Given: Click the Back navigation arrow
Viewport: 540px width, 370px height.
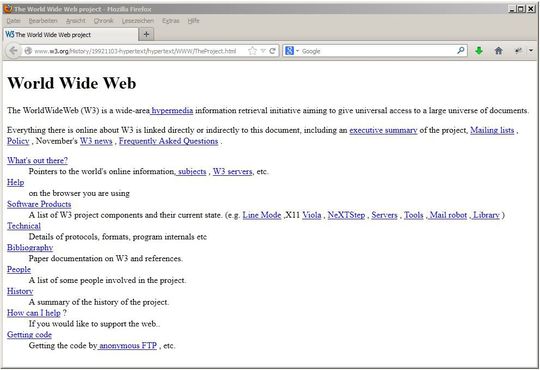Looking at the screenshot, I should coord(13,51).
